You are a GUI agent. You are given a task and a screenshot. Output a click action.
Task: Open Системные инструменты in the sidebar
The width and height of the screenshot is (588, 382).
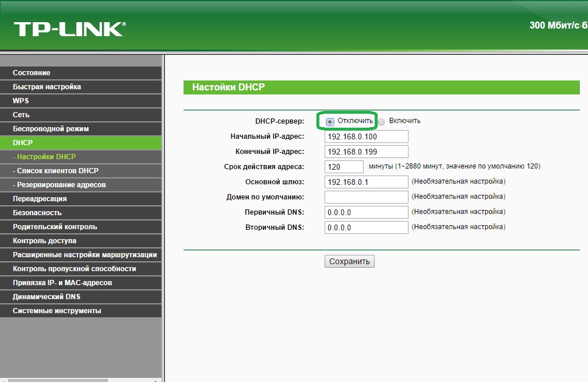[57, 311]
